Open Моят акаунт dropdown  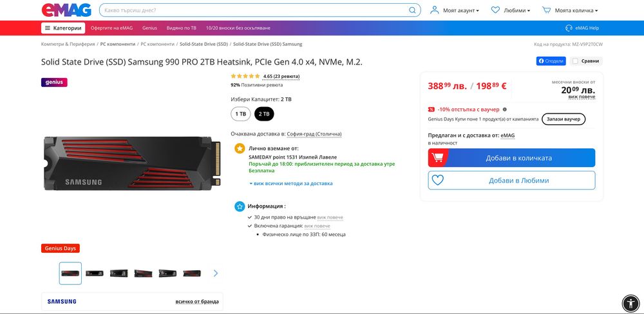454,10
